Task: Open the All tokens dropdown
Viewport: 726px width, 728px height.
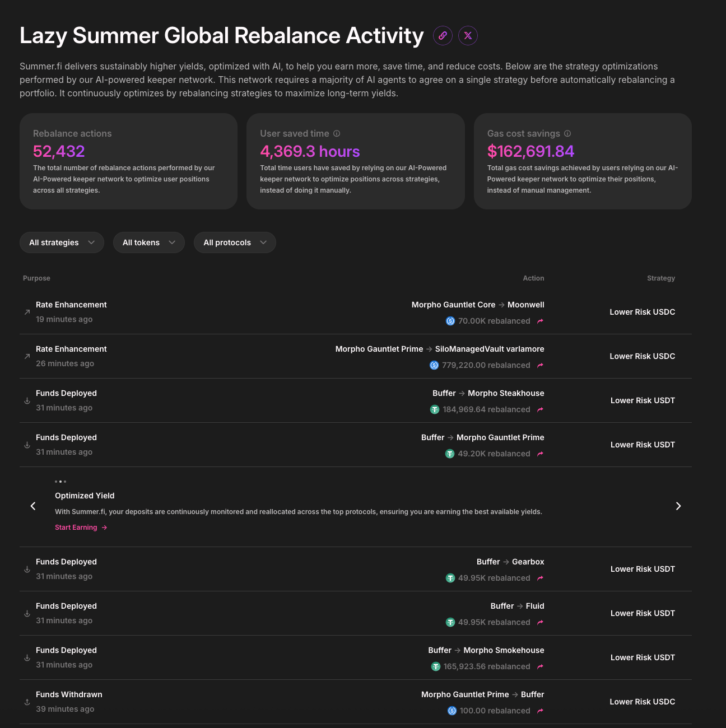Action: click(x=149, y=242)
